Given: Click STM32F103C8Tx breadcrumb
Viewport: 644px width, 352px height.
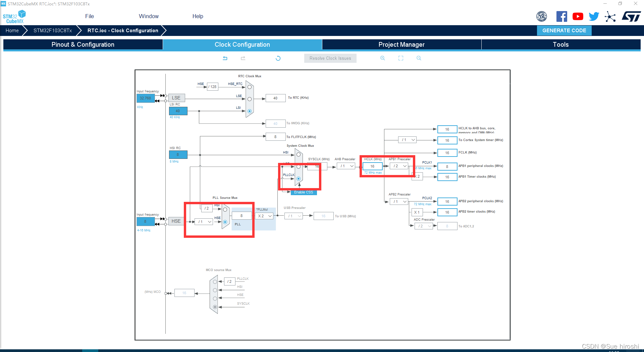Looking at the screenshot, I should click(x=53, y=31).
